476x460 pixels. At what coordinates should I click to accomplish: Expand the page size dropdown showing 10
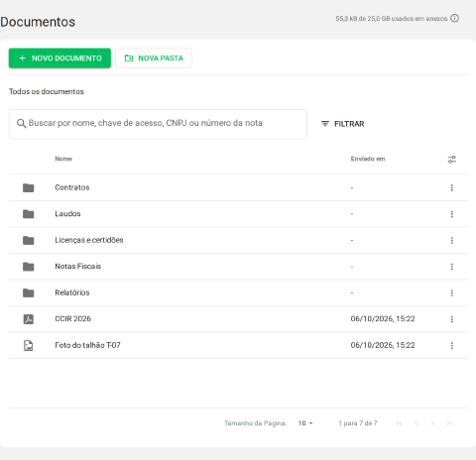[305, 423]
